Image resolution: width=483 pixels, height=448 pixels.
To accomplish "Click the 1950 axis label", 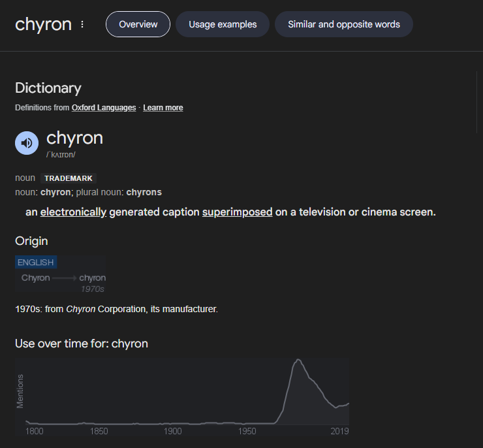I will tap(247, 431).
